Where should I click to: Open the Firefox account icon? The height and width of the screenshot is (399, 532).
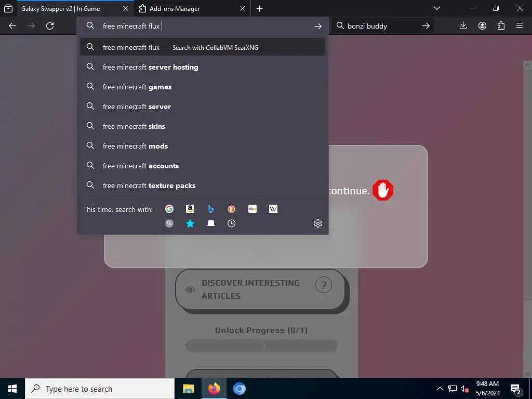click(x=482, y=26)
